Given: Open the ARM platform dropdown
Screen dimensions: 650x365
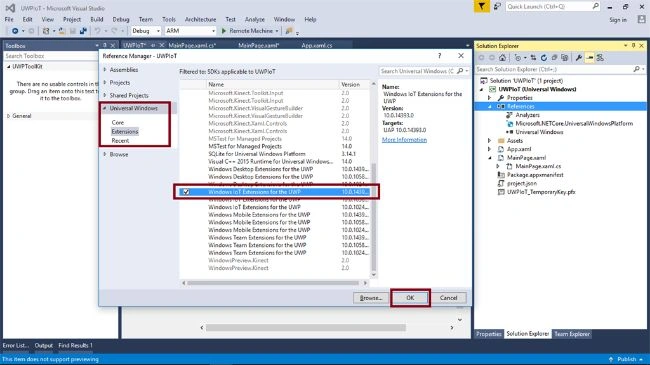Looking at the screenshot, I should 190,31.
